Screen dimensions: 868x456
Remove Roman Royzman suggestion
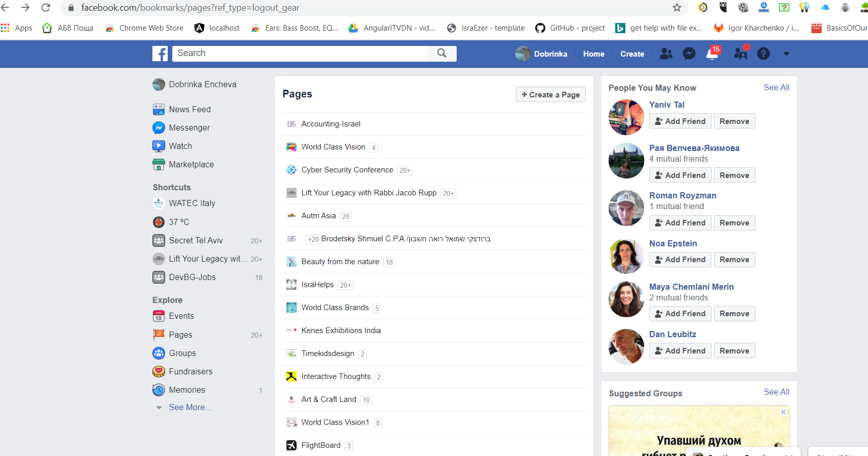[734, 223]
